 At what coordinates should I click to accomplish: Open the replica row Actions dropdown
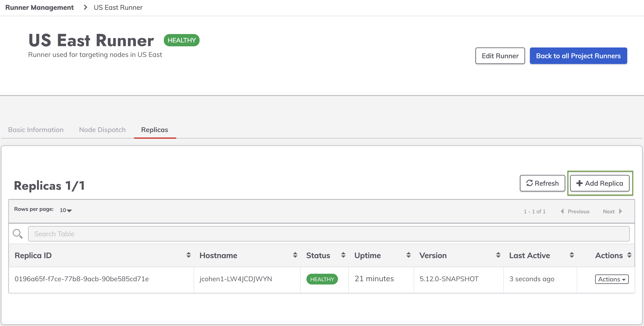click(x=611, y=279)
